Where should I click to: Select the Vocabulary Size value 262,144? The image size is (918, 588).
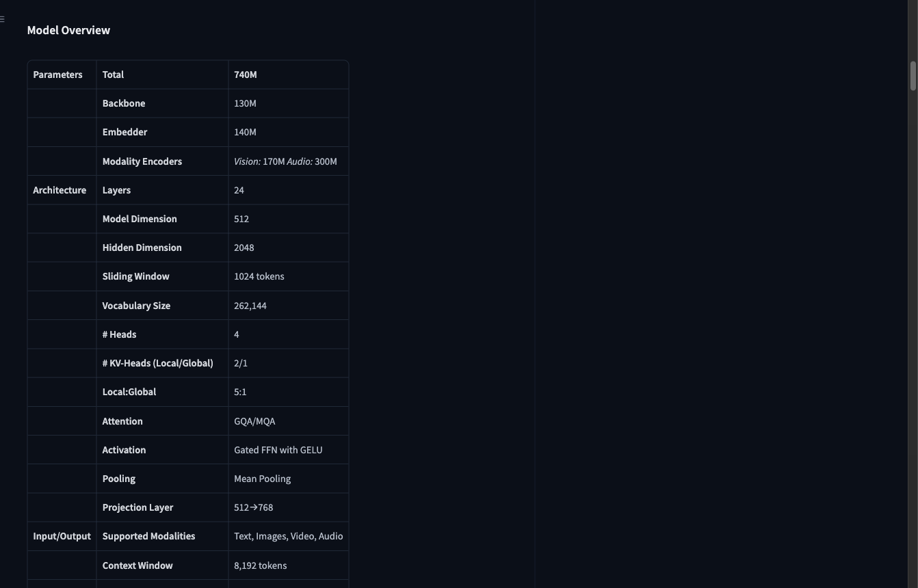point(250,306)
